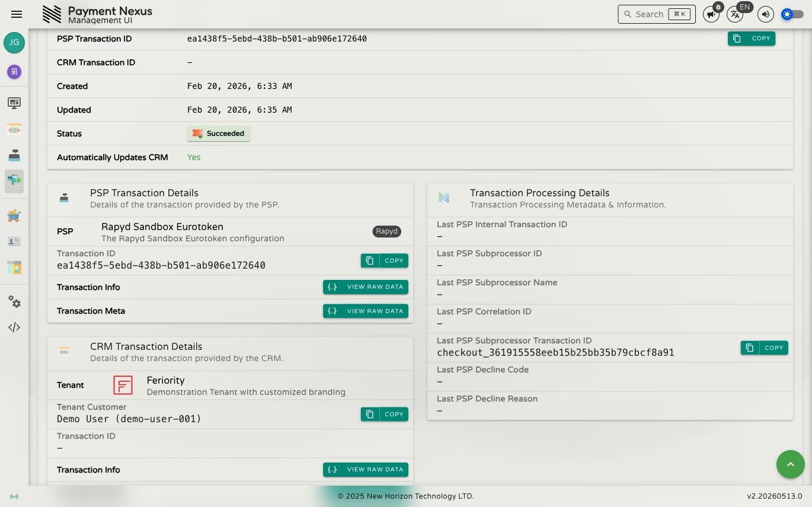Click the Transaction Processing Details header icon
This screenshot has width=812, height=507.
click(444, 198)
